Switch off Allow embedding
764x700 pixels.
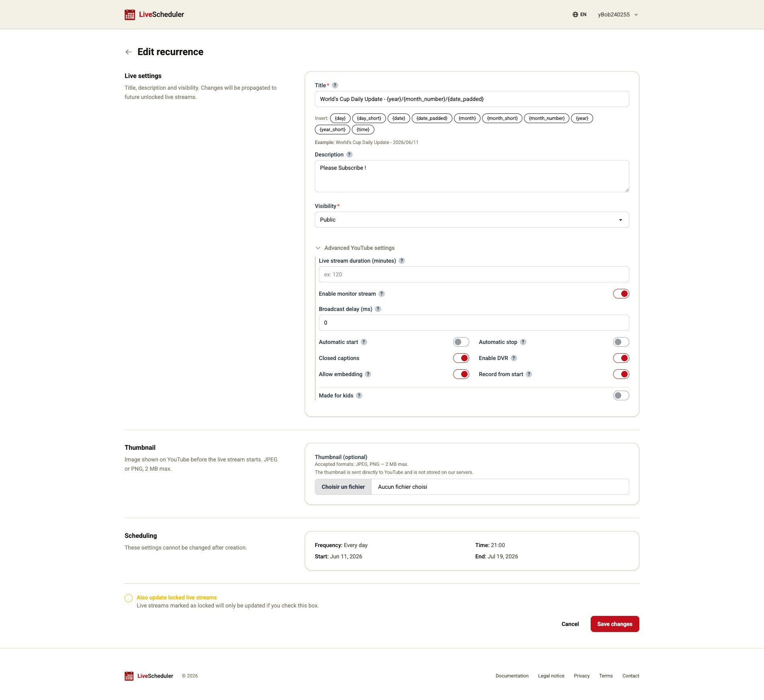pyautogui.click(x=461, y=374)
